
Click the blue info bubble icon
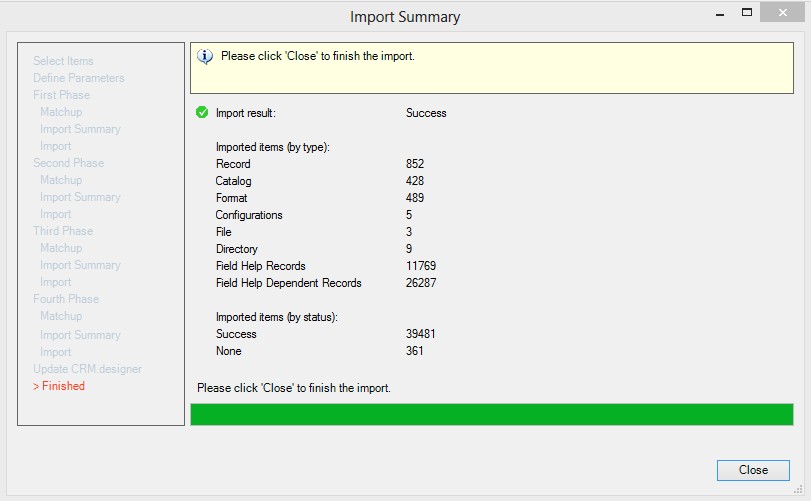[x=205, y=57]
